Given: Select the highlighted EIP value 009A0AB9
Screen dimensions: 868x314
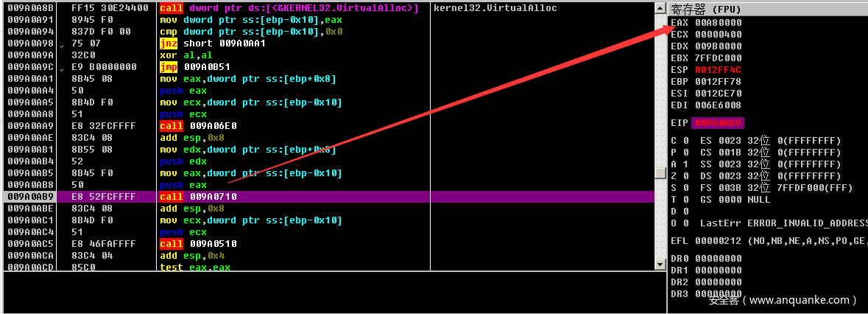Looking at the screenshot, I should click(719, 122).
